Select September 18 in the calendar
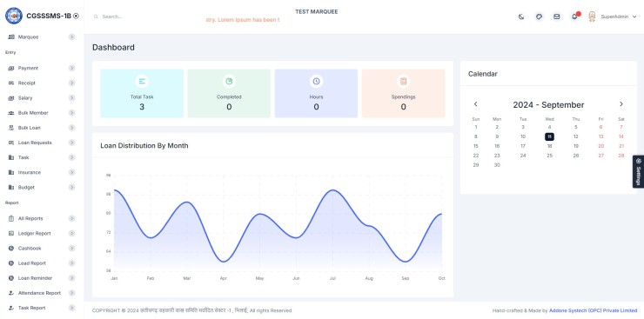The width and height of the screenshot is (644, 319). tap(549, 146)
